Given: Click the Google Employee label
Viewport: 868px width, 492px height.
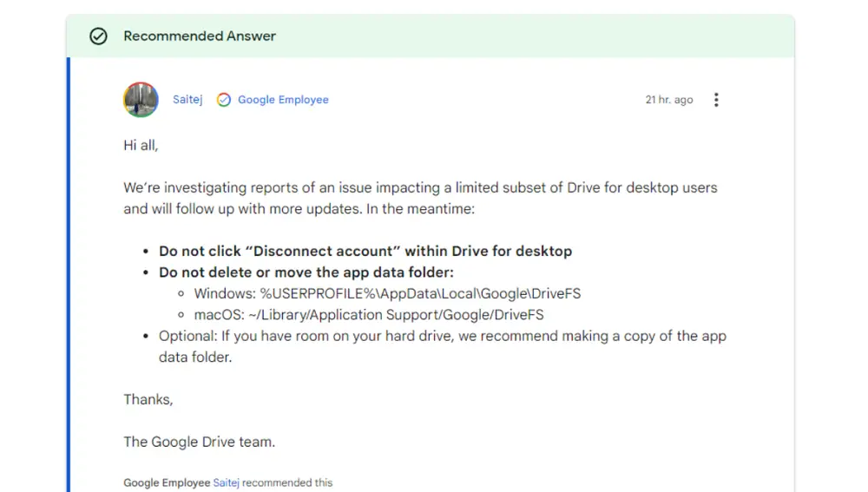Looking at the screenshot, I should point(283,100).
